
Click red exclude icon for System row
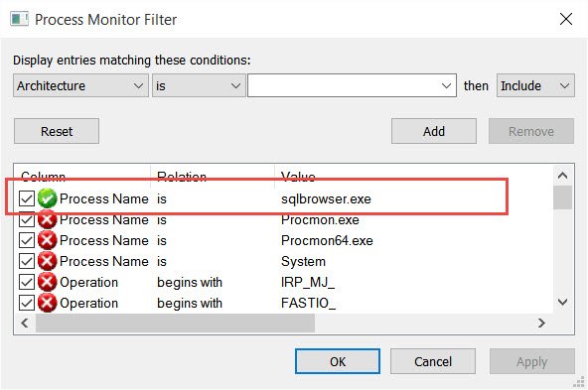tap(47, 262)
